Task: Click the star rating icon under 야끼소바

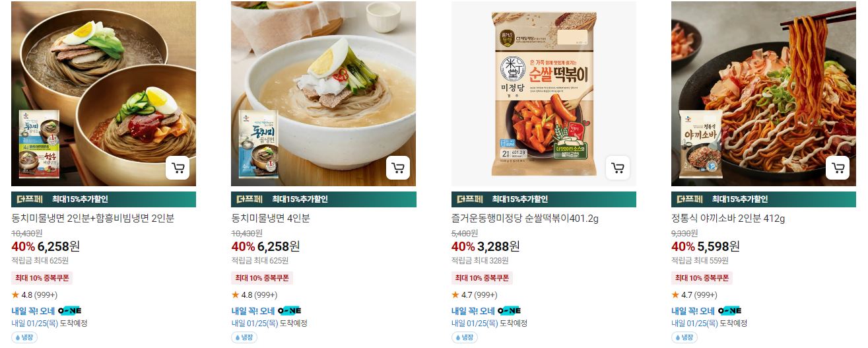Action: coord(675,295)
